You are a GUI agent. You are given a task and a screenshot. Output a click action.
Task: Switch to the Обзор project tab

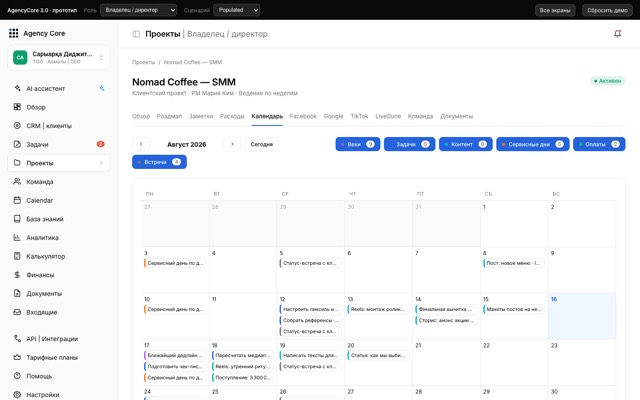tap(141, 116)
